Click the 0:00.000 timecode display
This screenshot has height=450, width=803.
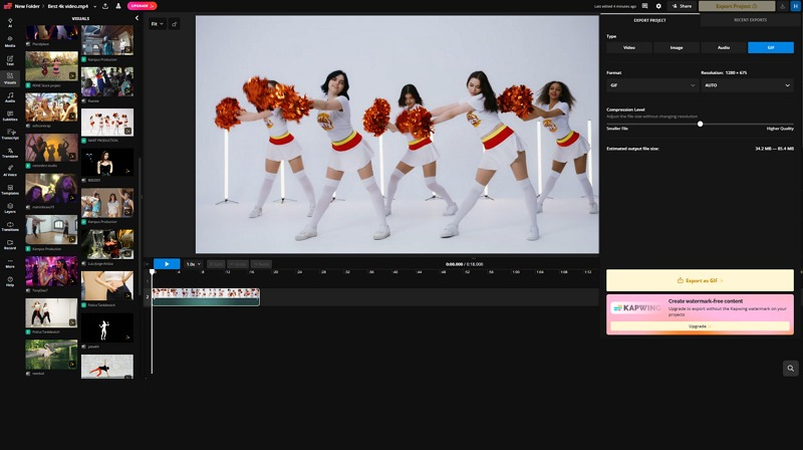(454, 264)
